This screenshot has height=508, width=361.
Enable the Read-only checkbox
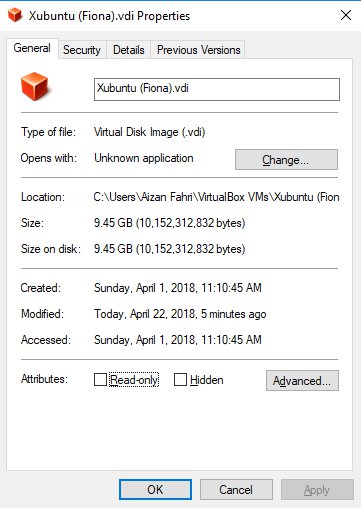tap(100, 380)
